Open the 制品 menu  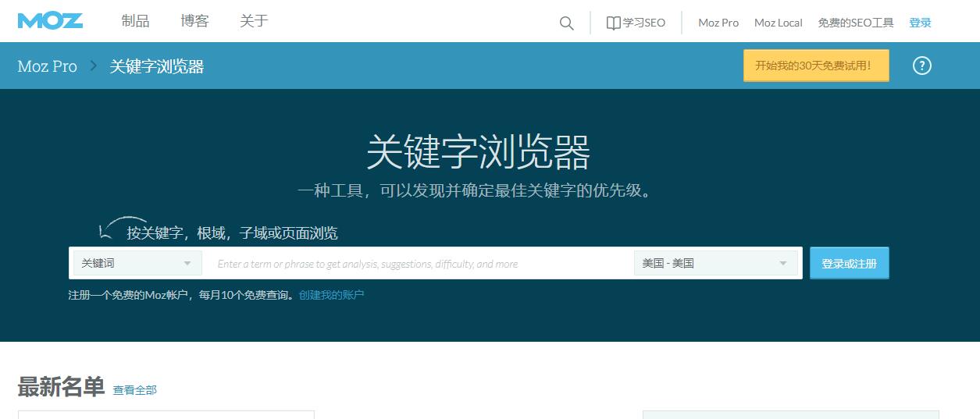pos(135,21)
